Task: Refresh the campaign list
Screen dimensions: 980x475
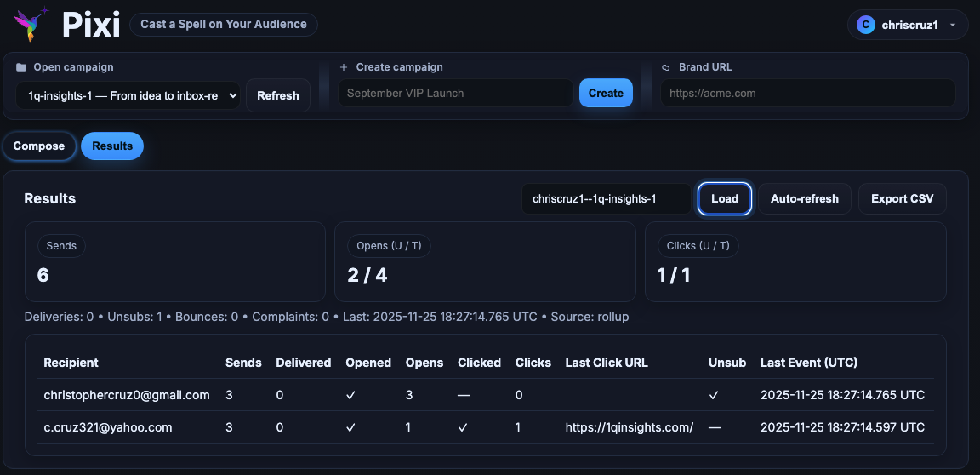Action: click(x=278, y=95)
